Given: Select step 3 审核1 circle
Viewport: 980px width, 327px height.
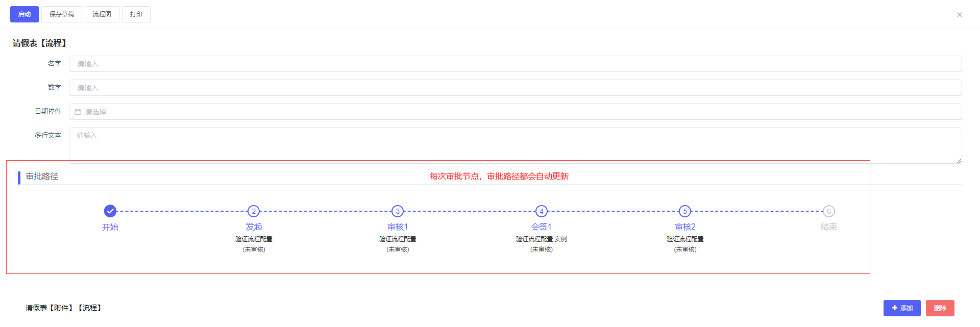Looking at the screenshot, I should (x=398, y=211).
